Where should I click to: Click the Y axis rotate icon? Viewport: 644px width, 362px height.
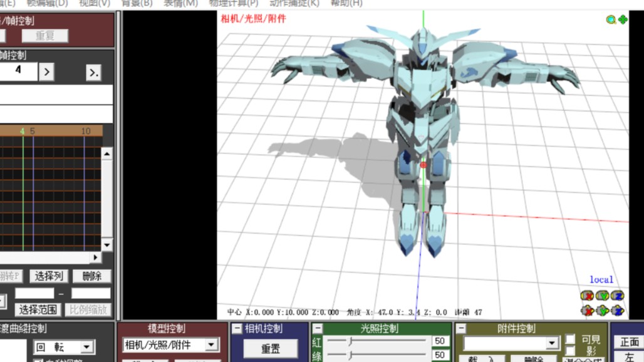coord(602,296)
